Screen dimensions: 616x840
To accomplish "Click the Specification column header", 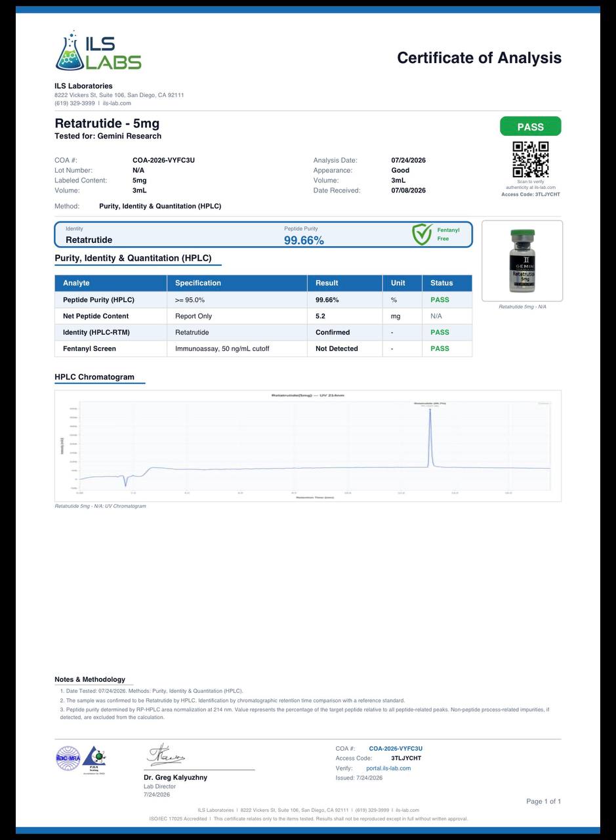I will pyautogui.click(x=198, y=283).
